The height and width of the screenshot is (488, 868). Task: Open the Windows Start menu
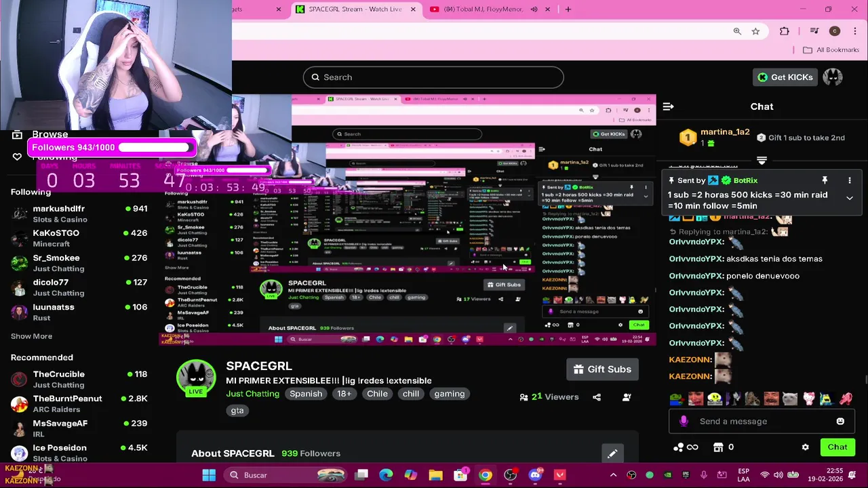pos(209,475)
